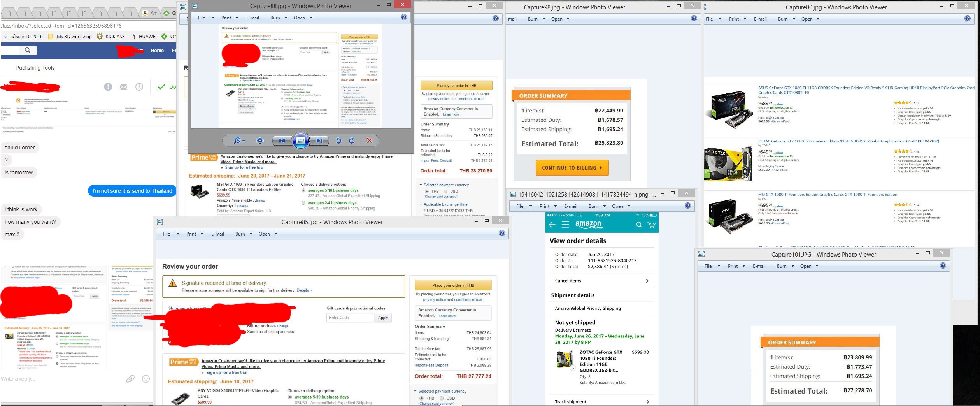Viewport: 980px width, 406px height.
Task: Open the Print menu in Capture85 window
Action: (191, 234)
